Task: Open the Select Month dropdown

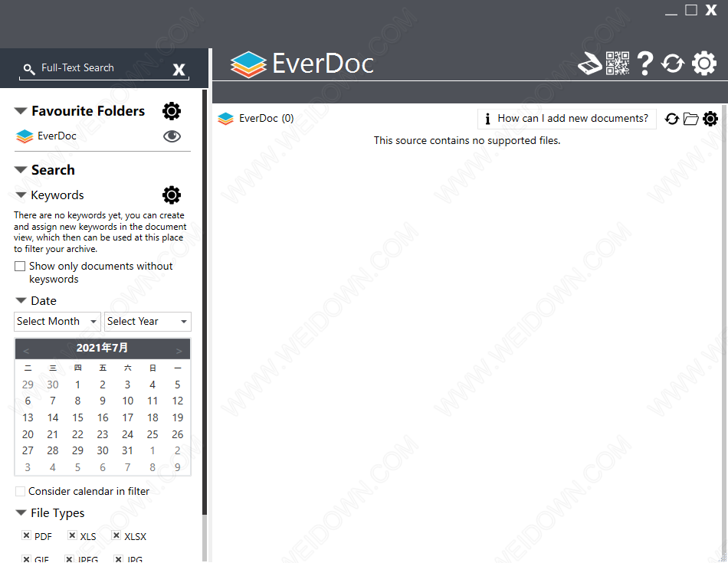Action: click(x=57, y=321)
